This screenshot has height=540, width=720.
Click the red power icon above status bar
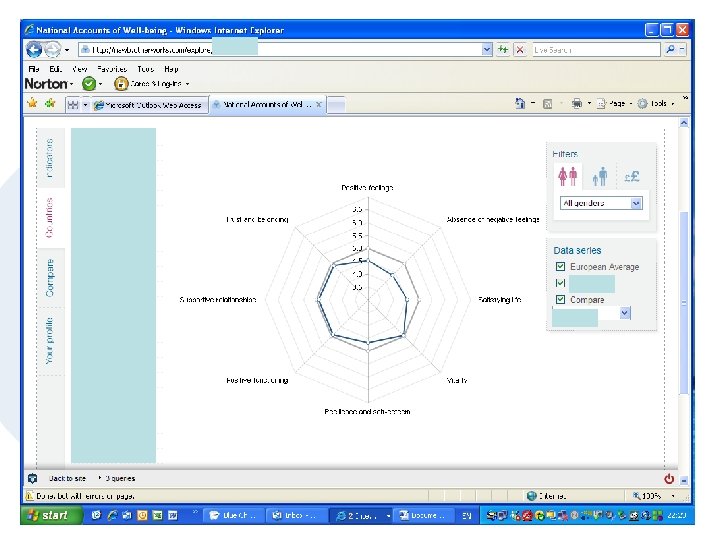(669, 478)
